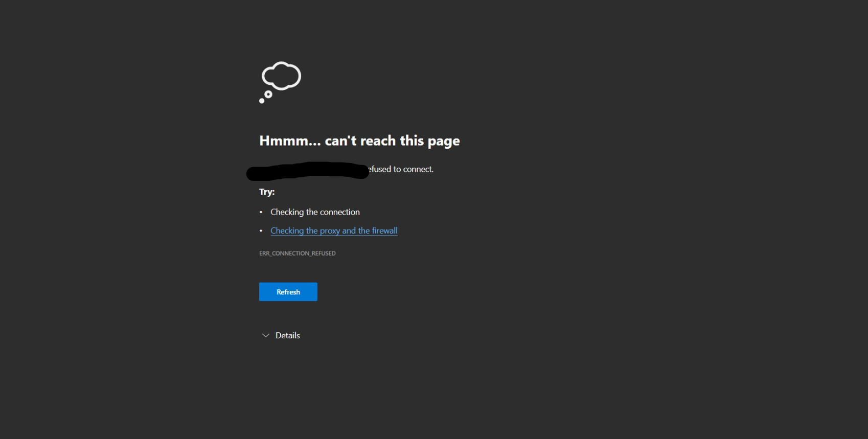Select the ERR_CONNECTION_REFUSED error code text

click(298, 253)
